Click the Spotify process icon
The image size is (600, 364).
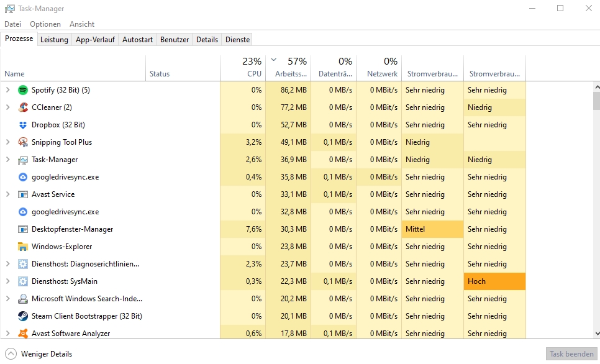(23, 90)
